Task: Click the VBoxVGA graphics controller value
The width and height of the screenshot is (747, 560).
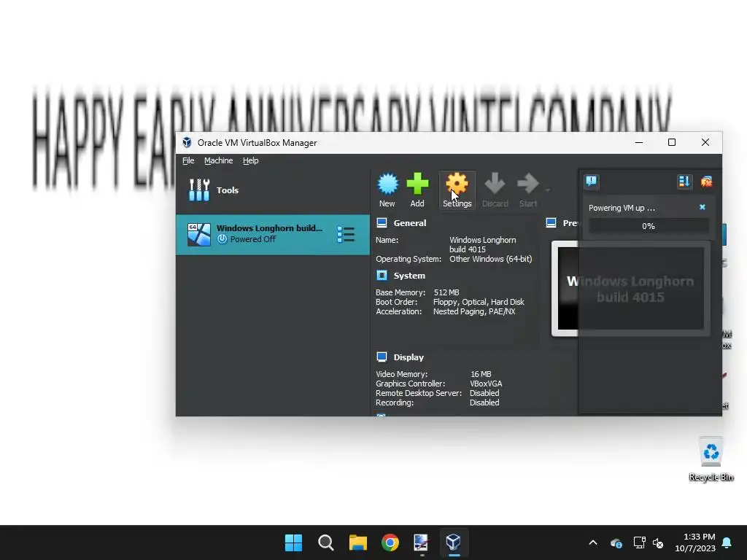Action: point(486,384)
